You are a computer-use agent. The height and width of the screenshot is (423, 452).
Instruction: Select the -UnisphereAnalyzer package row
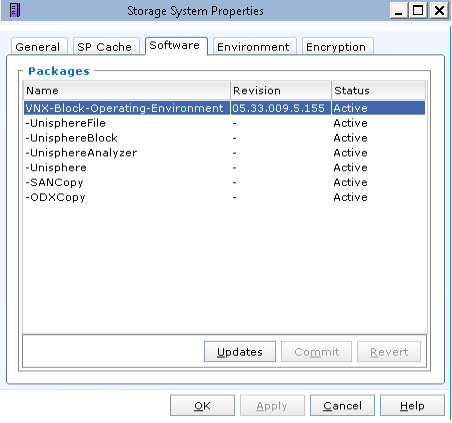point(224,153)
